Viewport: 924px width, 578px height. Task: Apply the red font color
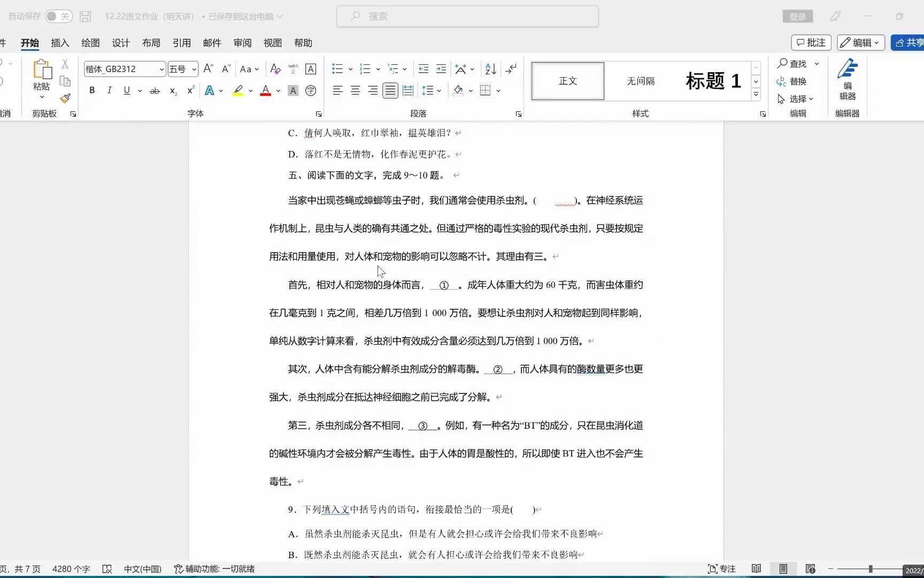coord(265,90)
